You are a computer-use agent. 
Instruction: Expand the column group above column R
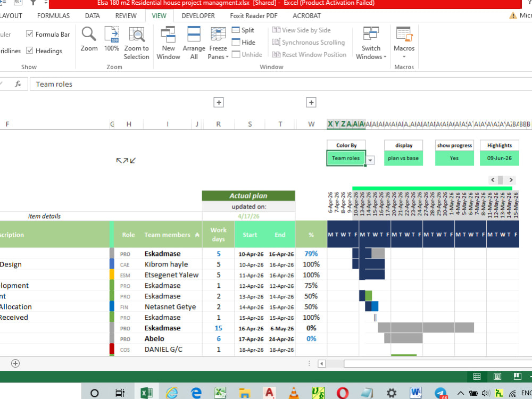tap(219, 103)
